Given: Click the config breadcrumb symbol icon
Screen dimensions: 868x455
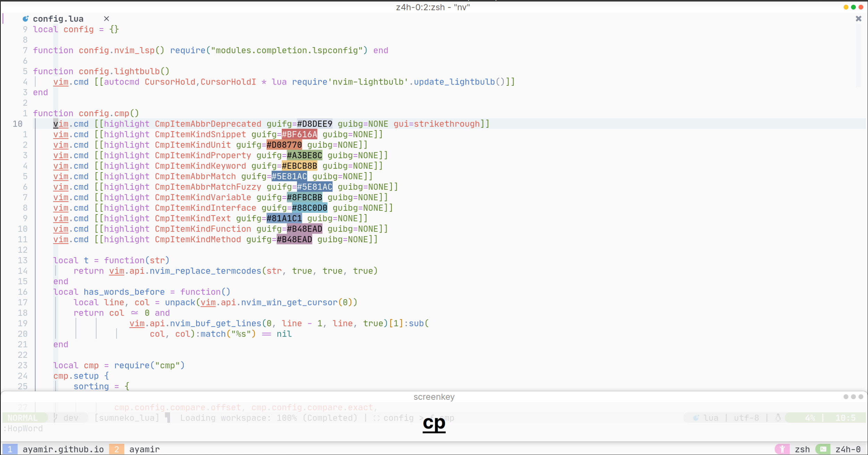Looking at the screenshot, I should click(x=376, y=418).
